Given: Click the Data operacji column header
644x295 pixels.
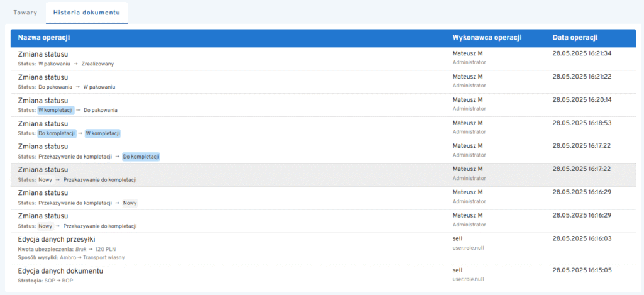Looking at the screenshot, I should tap(575, 38).
